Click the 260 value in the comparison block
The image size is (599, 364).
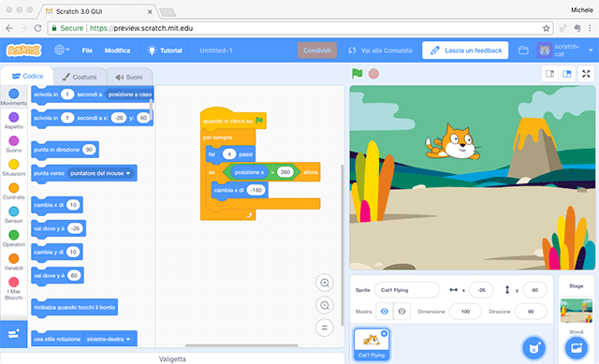[285, 172]
